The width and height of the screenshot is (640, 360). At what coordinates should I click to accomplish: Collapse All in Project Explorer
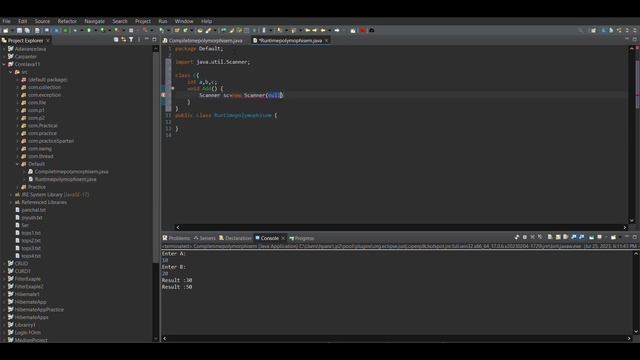pyautogui.click(x=116, y=40)
